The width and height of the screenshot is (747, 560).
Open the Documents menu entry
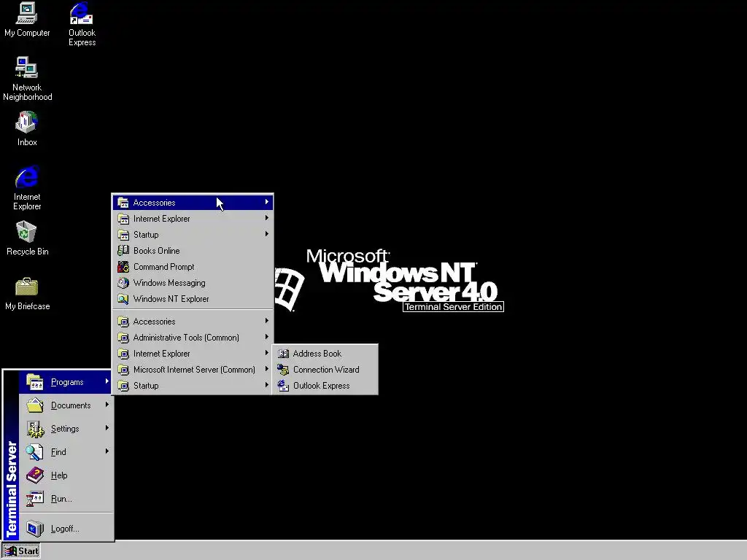[66, 405]
